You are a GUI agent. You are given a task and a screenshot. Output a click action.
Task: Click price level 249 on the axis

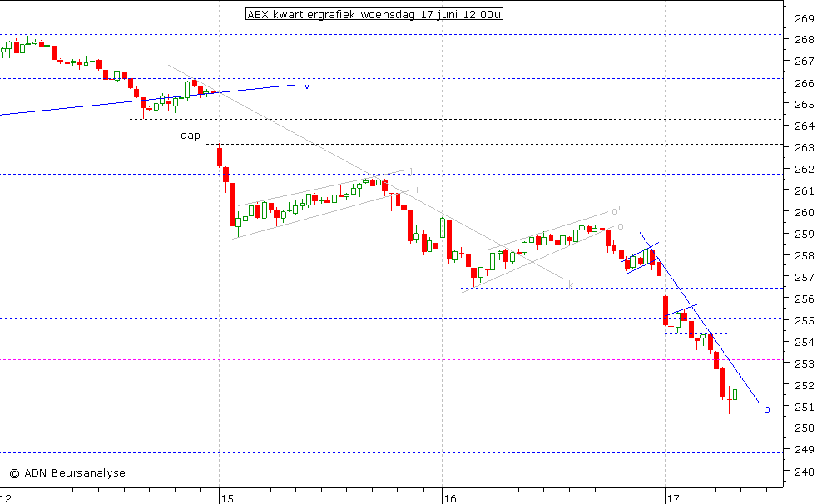tap(804, 449)
